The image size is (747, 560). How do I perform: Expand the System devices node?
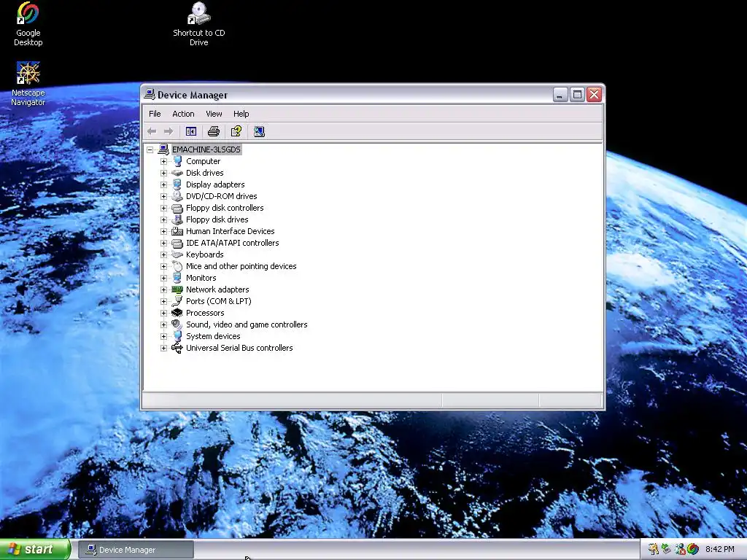tap(164, 336)
